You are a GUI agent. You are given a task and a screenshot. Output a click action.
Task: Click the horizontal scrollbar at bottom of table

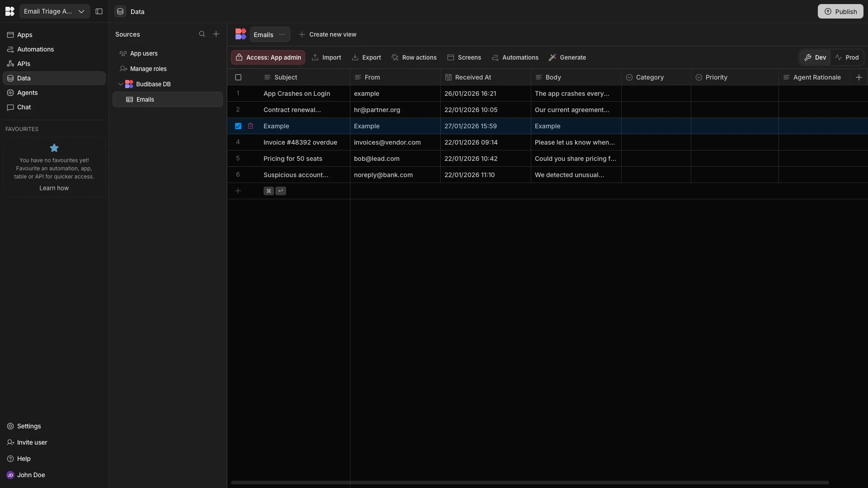click(530, 483)
